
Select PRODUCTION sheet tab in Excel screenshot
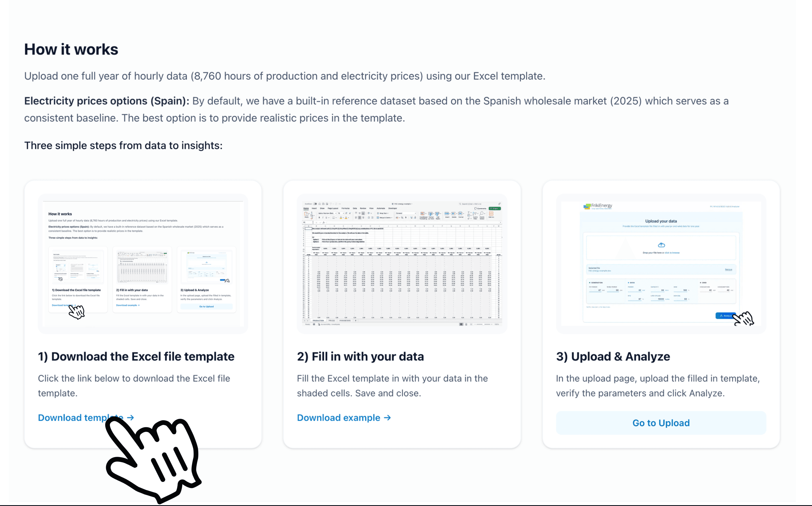[318, 321]
